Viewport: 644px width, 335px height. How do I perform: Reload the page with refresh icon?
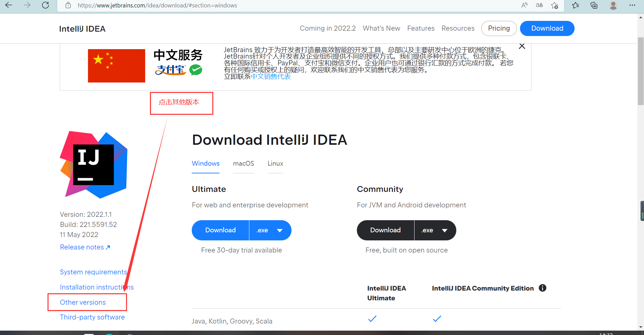[x=45, y=5]
